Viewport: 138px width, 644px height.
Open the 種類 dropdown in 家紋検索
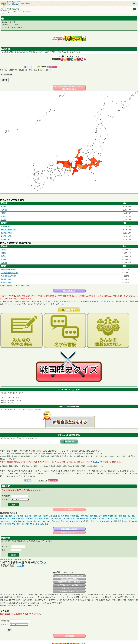(16, 550)
